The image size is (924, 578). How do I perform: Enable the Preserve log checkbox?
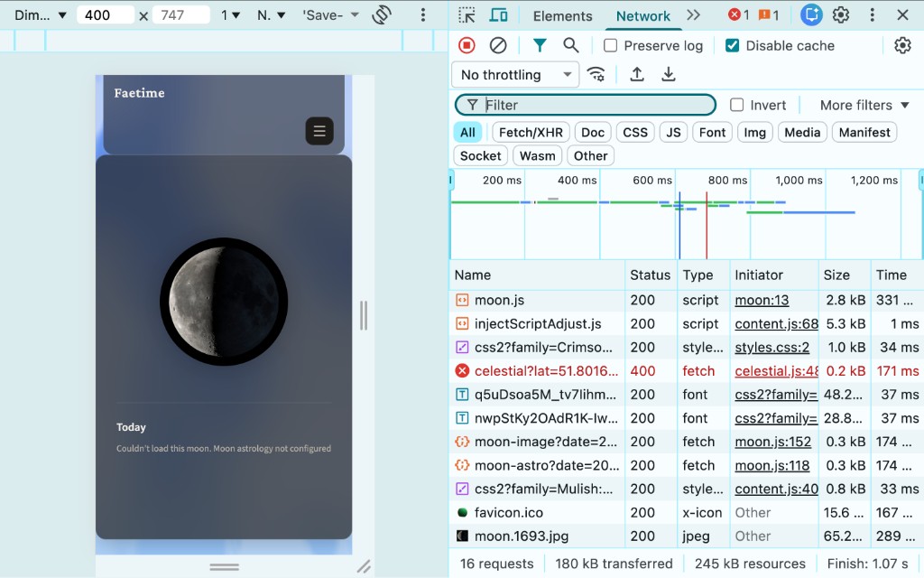(x=611, y=46)
